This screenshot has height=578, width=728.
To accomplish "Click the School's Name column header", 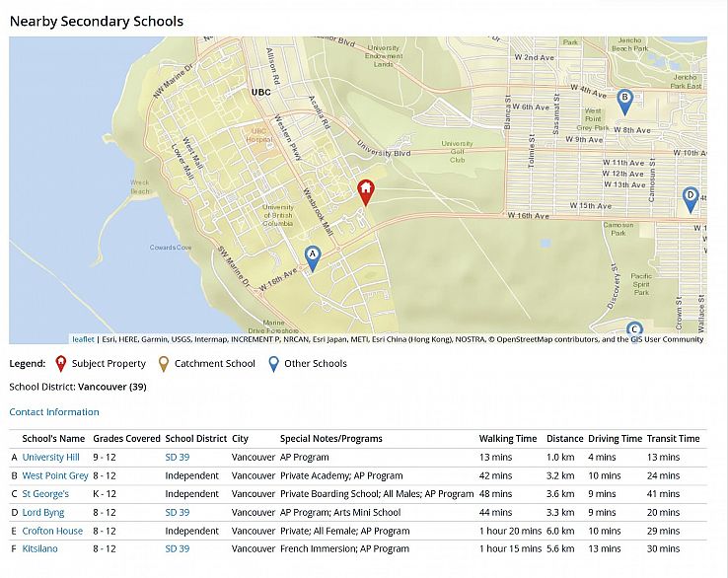I will [53, 439].
